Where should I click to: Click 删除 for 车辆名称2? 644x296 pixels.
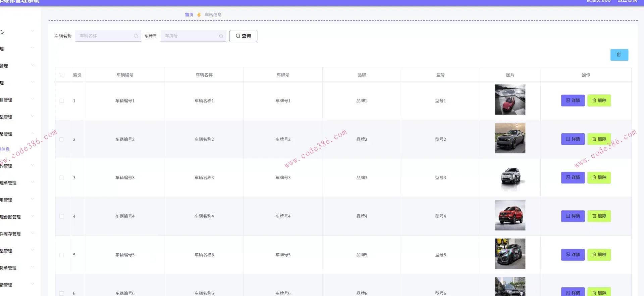[x=599, y=139]
